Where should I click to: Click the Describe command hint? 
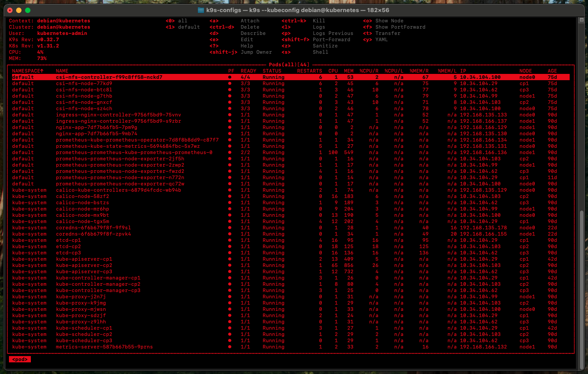[253, 33]
